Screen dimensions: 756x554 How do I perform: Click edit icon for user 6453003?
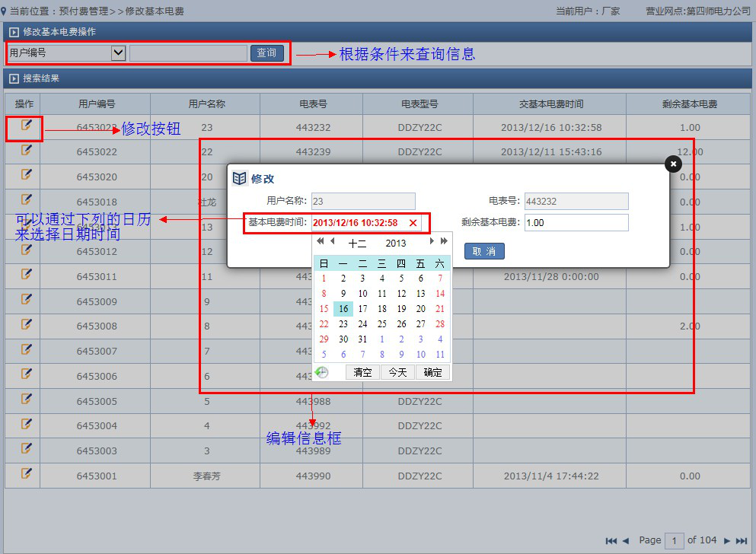[x=26, y=449]
